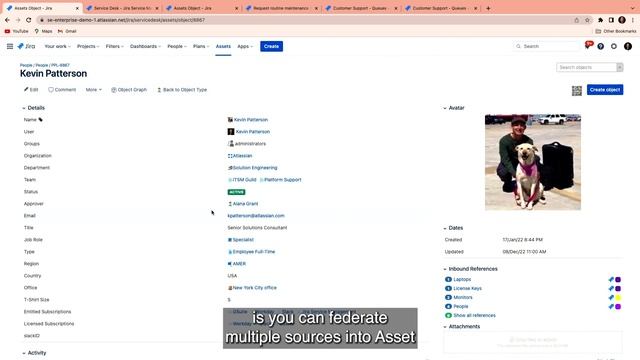Collapse the Attachments section

(445, 327)
